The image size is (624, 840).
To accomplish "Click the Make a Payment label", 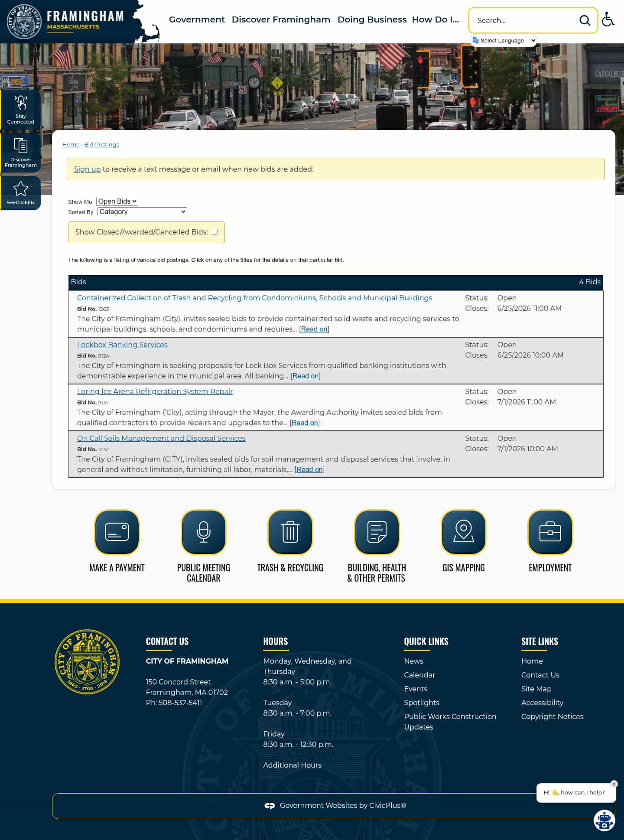I will click(117, 568).
